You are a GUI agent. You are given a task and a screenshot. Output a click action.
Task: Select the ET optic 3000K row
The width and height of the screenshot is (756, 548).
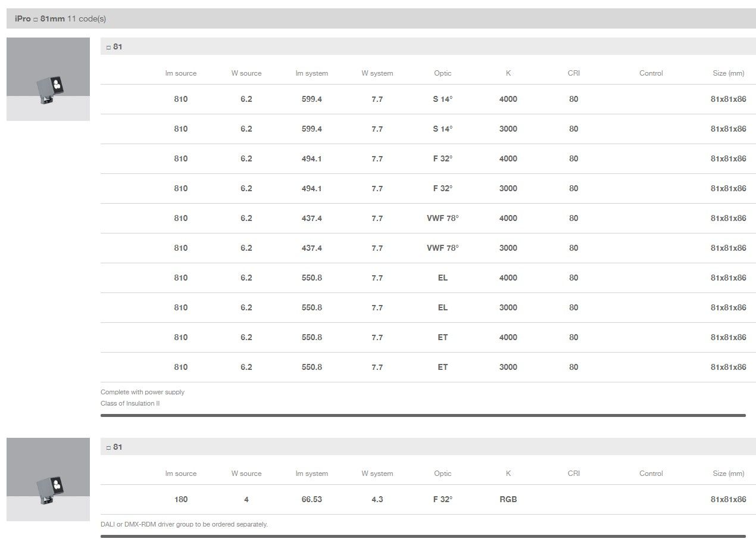[427, 368]
